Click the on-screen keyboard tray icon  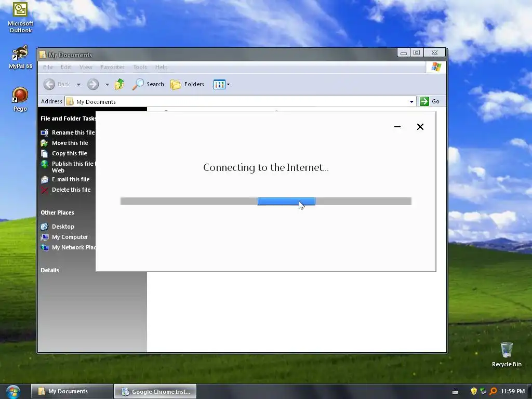[x=455, y=392]
